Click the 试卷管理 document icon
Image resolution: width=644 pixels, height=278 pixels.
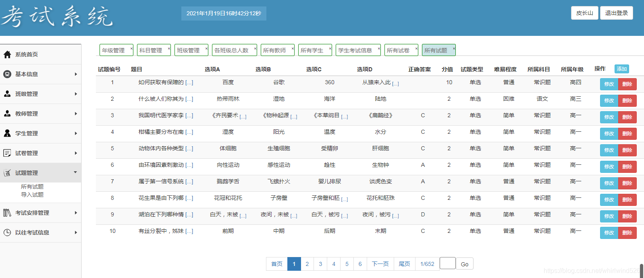tap(7, 153)
